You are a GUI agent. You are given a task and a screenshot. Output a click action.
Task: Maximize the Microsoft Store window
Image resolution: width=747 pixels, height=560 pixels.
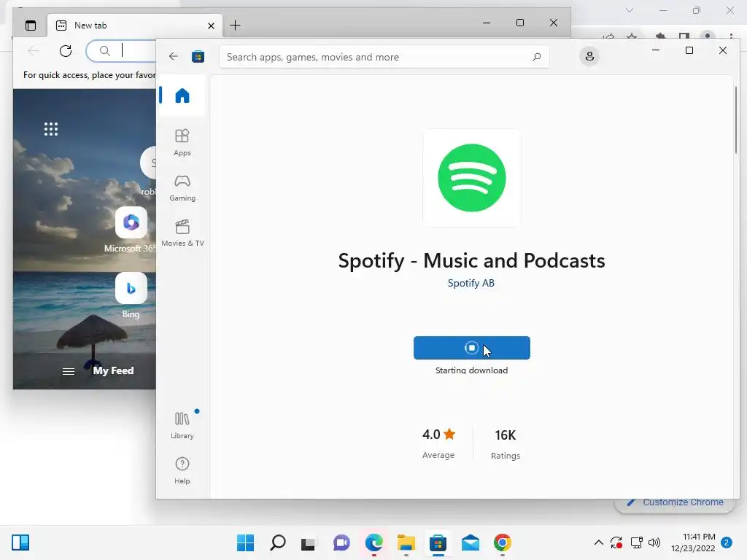689,50
